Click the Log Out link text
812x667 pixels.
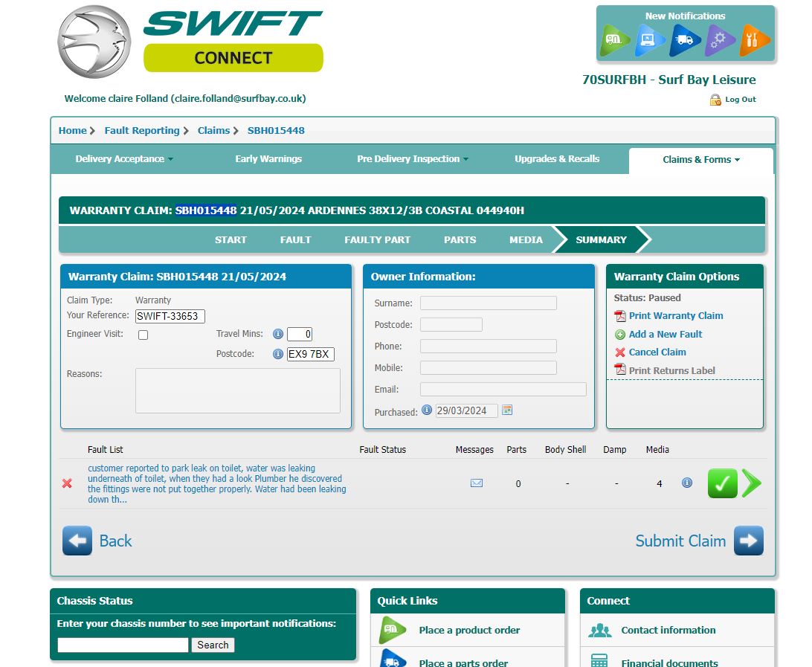[x=740, y=100]
